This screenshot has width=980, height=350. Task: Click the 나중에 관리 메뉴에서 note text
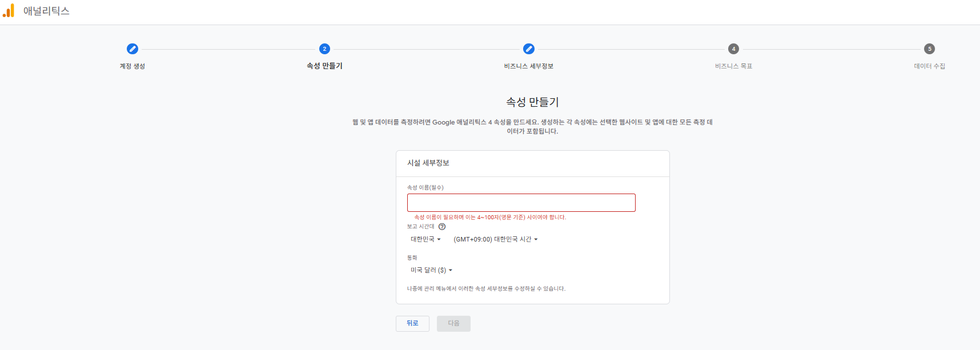486,289
